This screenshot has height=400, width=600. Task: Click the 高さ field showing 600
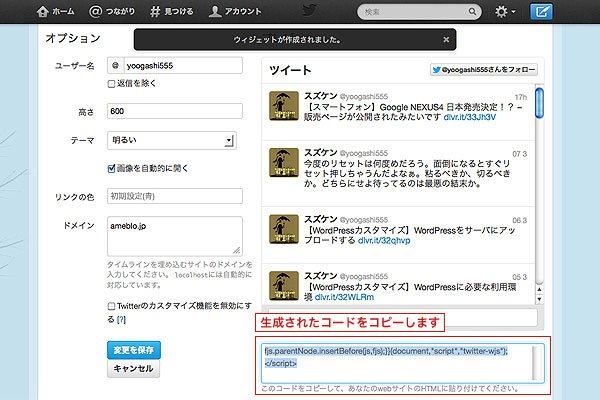click(175, 111)
